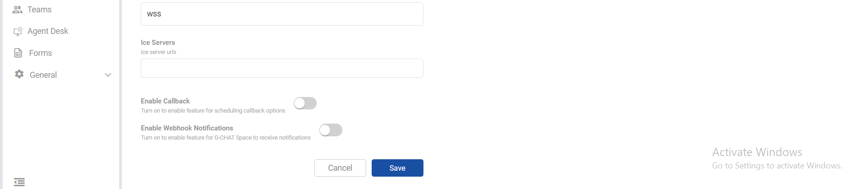Click the Ice Servers field label
The width and height of the screenshot is (868, 189).
[x=158, y=43]
